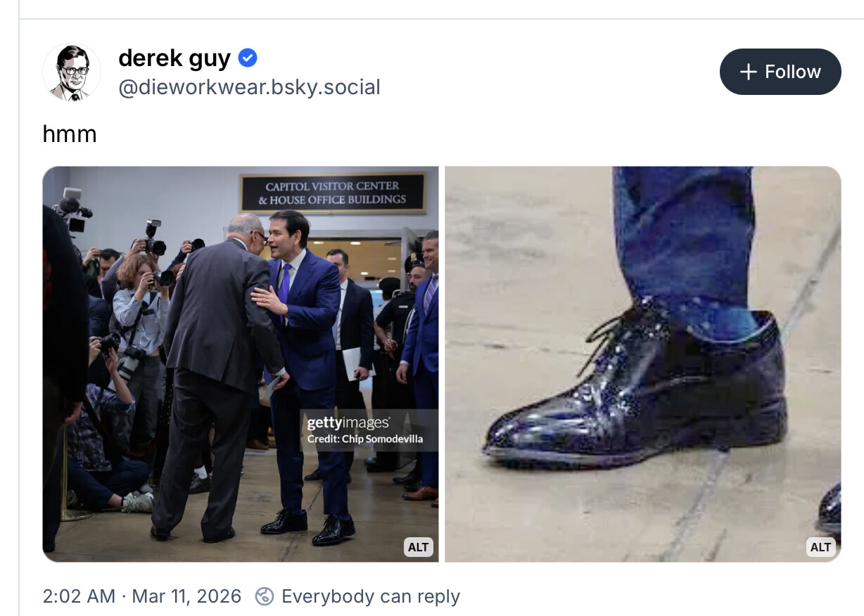
Task: Open the "Everybody can reply" setting
Action: pyautogui.click(x=370, y=596)
